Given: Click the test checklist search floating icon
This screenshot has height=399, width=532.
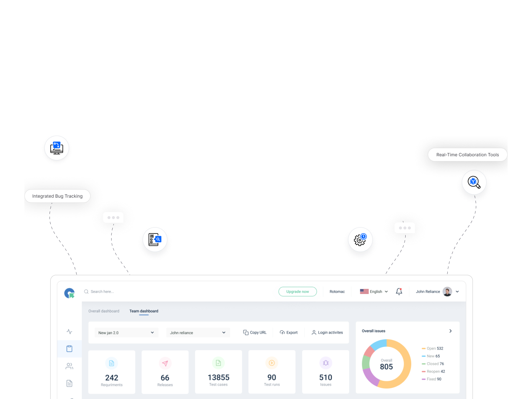Looking at the screenshot, I should pyautogui.click(x=155, y=239).
